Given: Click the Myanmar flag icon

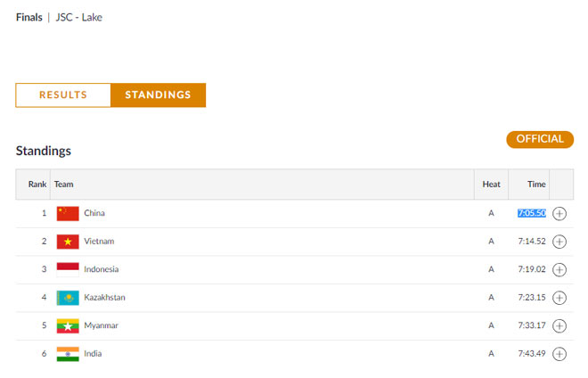Looking at the screenshot, I should pyautogui.click(x=68, y=325).
